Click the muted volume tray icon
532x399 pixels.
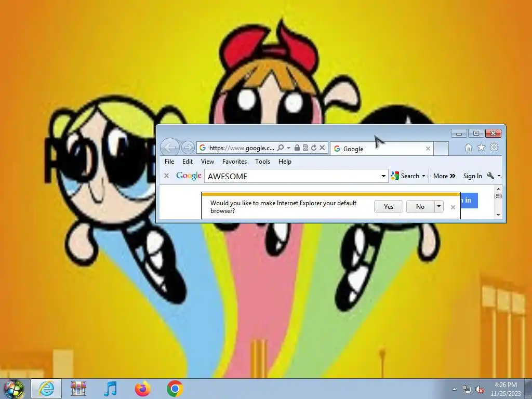[480, 389]
